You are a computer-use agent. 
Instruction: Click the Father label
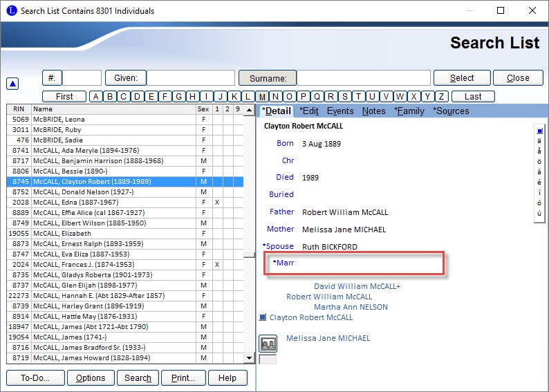pyautogui.click(x=281, y=212)
